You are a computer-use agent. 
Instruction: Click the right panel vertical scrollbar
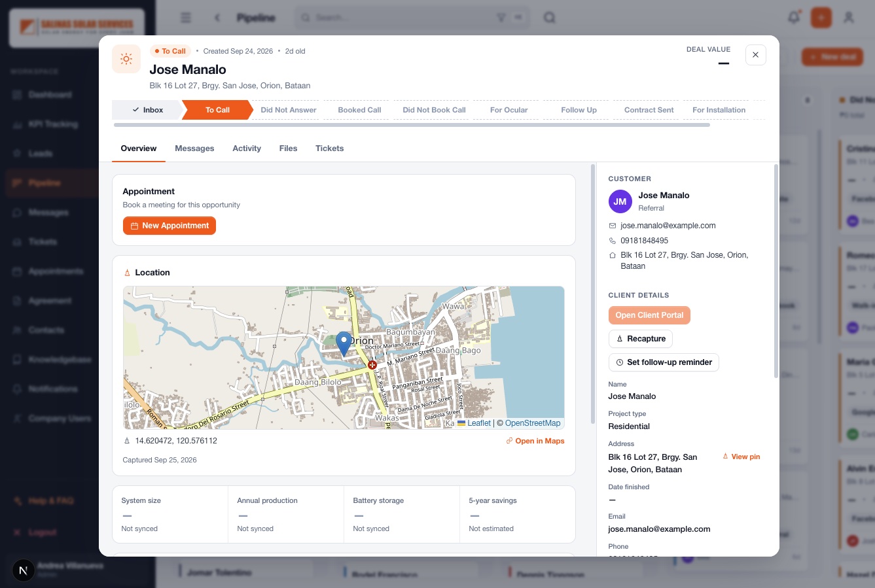[776, 271]
